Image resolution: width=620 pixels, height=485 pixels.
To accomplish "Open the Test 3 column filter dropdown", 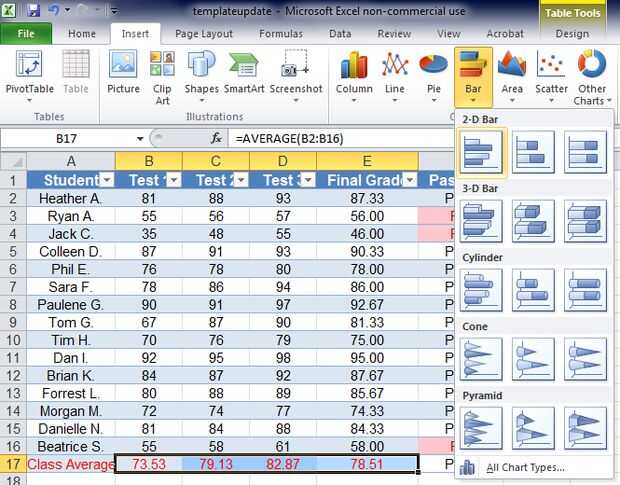I will coord(308,180).
